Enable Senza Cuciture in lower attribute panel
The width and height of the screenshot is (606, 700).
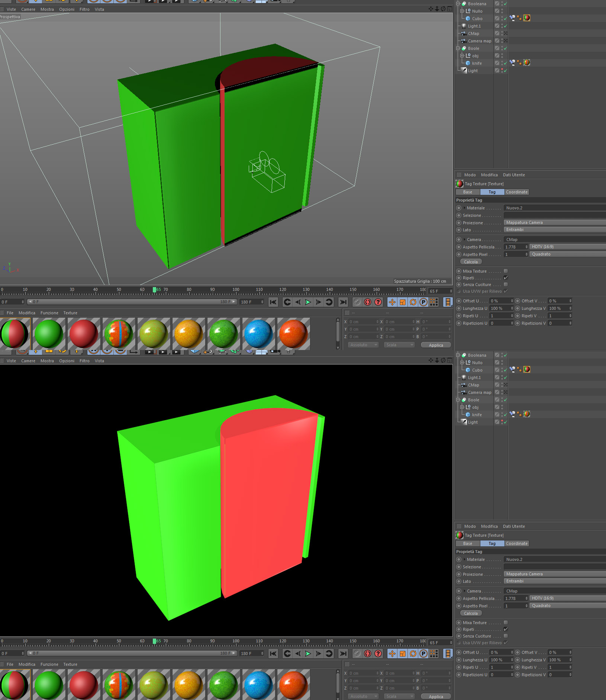(x=506, y=636)
